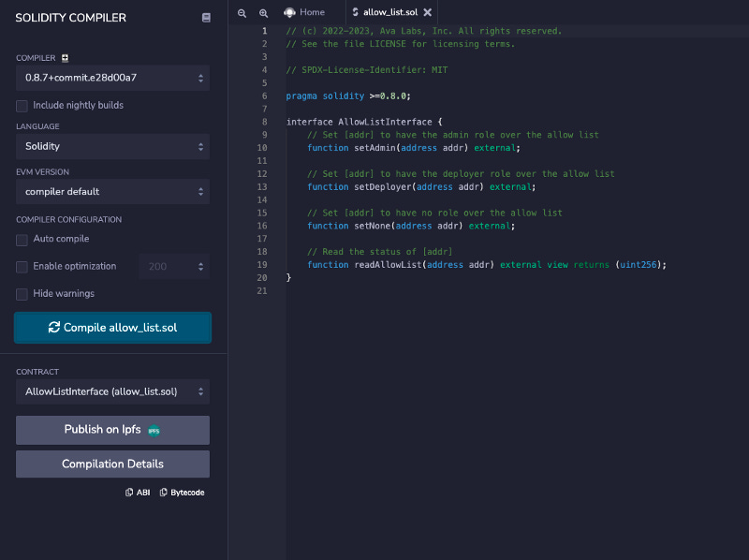Compile allow_list.sol
749x560 pixels.
(x=112, y=328)
